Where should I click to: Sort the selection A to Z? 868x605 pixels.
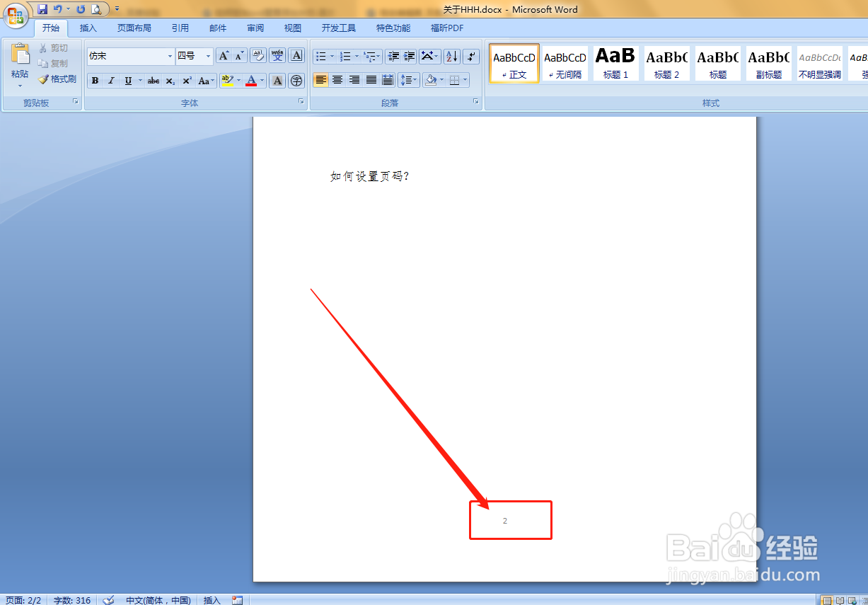pyautogui.click(x=452, y=56)
